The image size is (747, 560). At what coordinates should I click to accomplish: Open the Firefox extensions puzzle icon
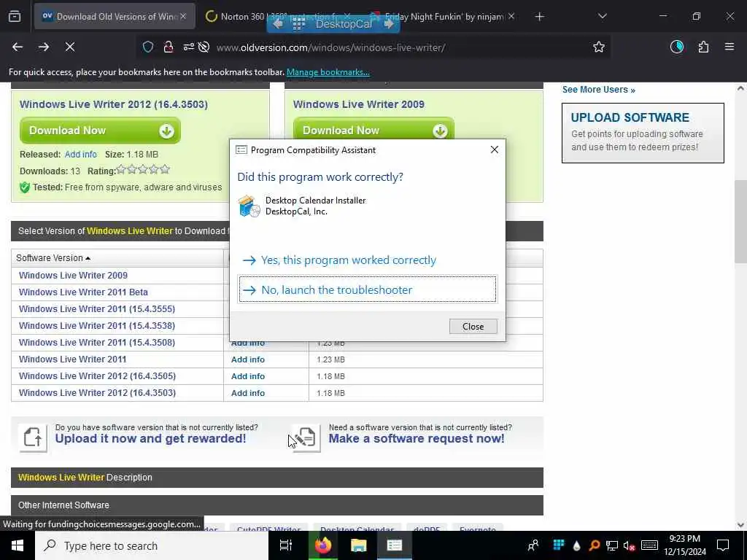[703, 47]
